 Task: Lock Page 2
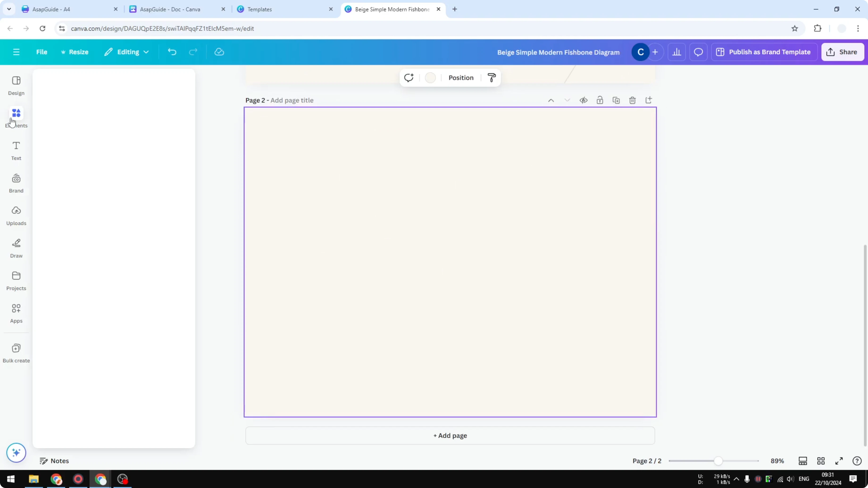tap(600, 100)
